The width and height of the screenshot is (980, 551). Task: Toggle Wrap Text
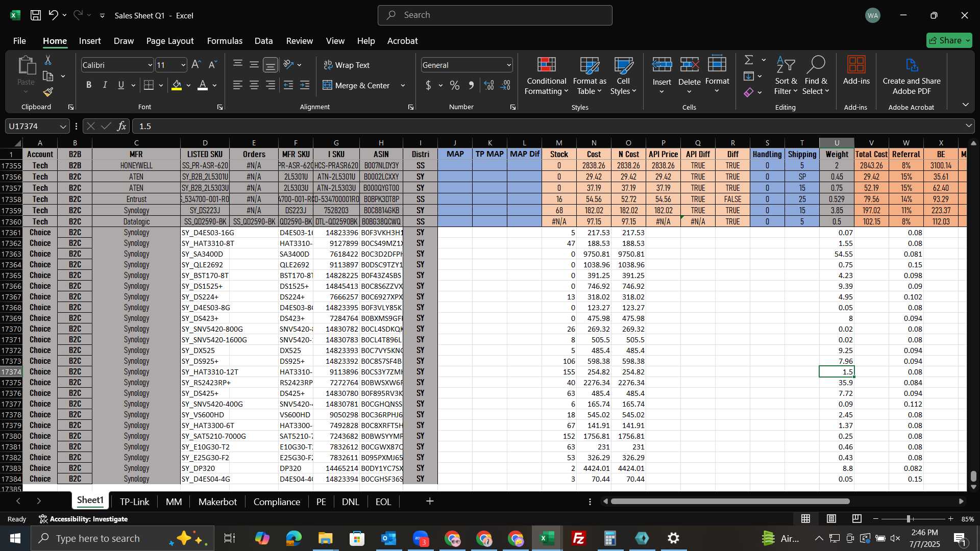click(x=347, y=65)
